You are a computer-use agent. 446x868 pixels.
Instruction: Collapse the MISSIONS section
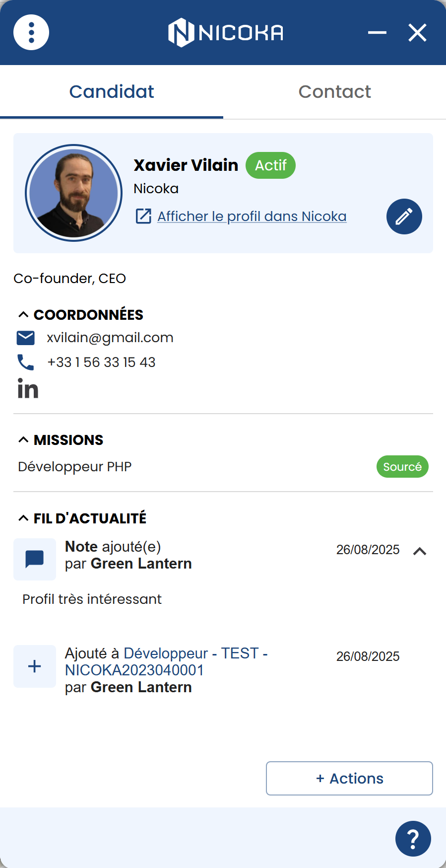23,440
